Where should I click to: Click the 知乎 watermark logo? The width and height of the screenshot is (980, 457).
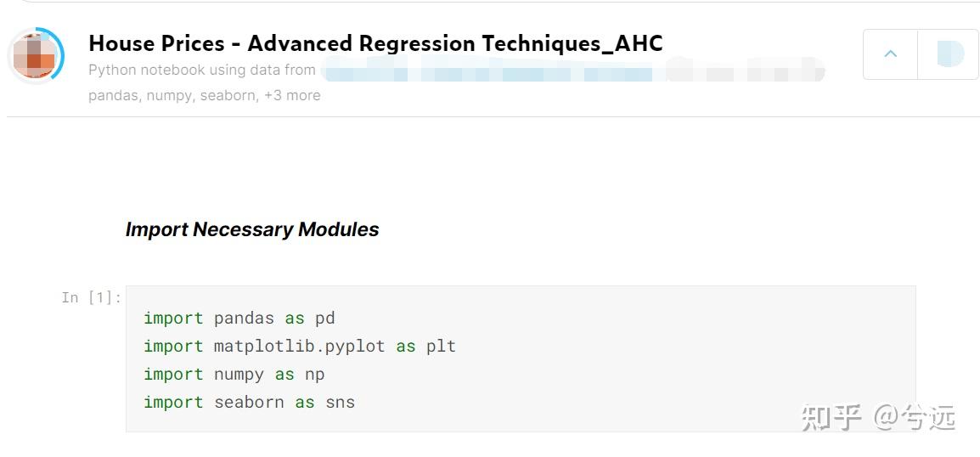831,417
